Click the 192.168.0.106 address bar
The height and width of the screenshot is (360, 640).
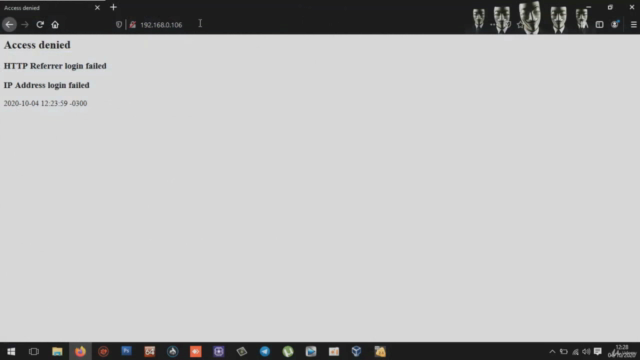[x=161, y=25]
